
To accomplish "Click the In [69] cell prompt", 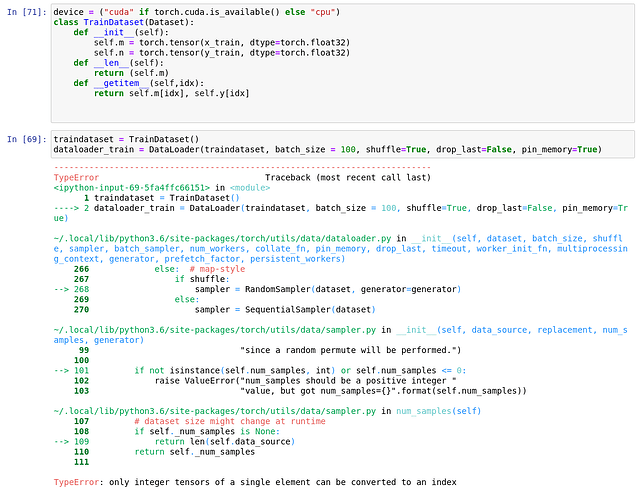I will point(25,139).
